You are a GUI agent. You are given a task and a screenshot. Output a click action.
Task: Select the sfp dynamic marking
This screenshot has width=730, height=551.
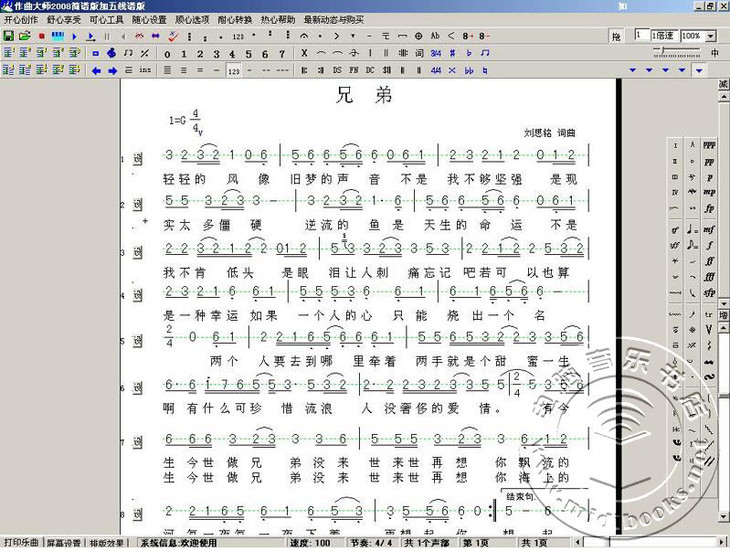point(709,293)
